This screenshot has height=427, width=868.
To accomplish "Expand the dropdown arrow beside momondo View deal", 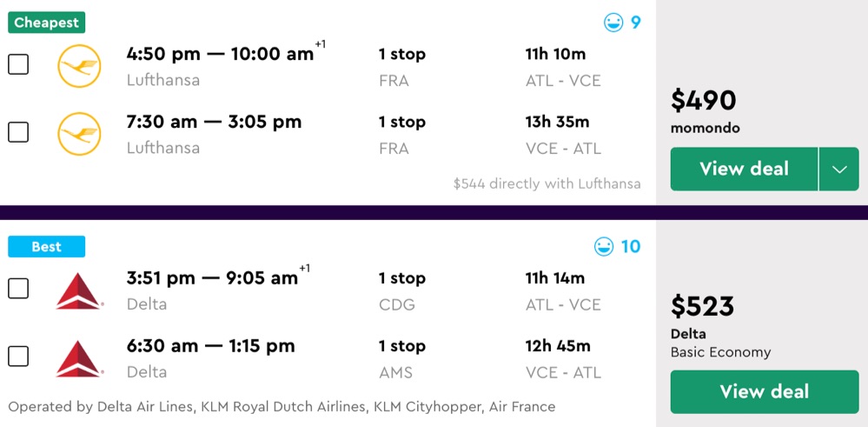I will click(x=838, y=170).
